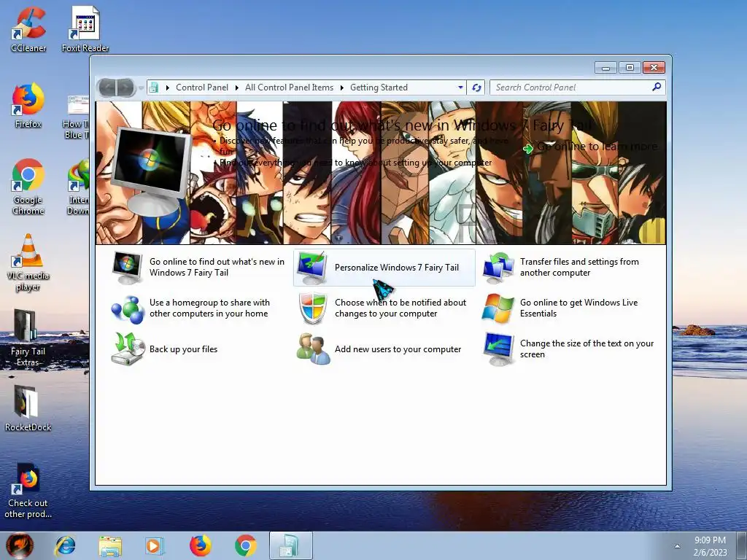Click the green arrow icon beside 'Go online to learn more'
The image size is (747, 560).
coord(528,149)
